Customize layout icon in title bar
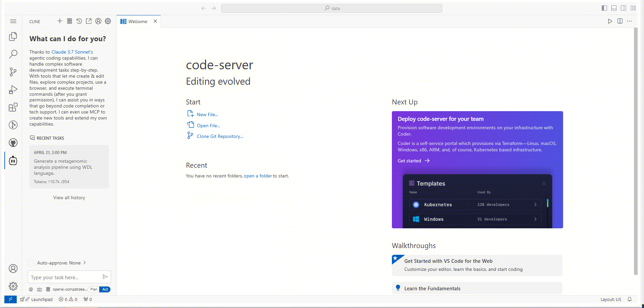 (x=633, y=8)
